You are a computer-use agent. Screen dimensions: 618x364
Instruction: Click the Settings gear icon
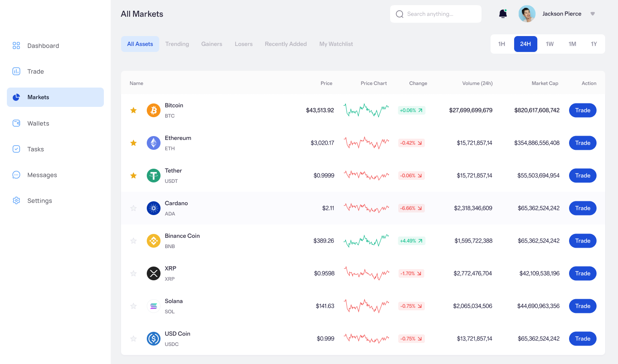point(16,200)
